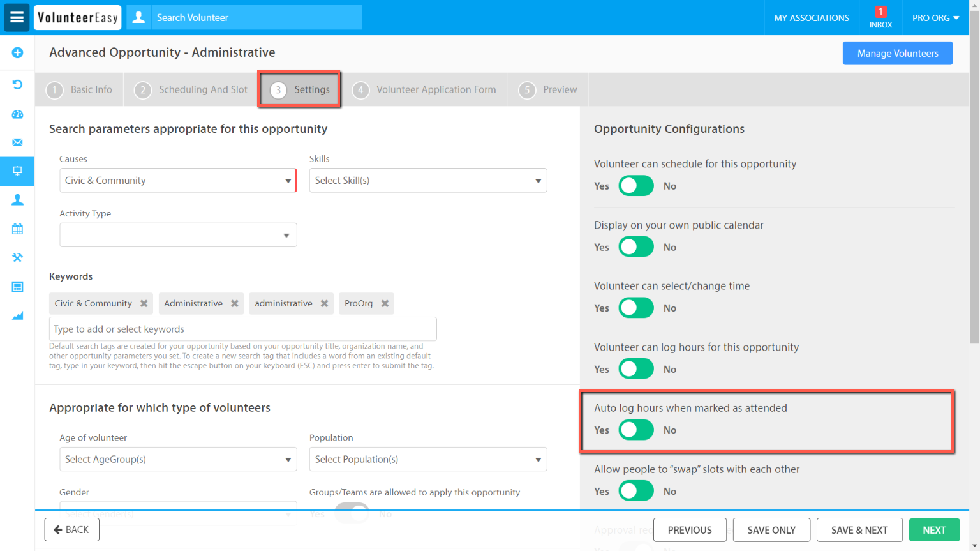
Task: Click the SAVE & NEXT button
Action: pyautogui.click(x=859, y=530)
